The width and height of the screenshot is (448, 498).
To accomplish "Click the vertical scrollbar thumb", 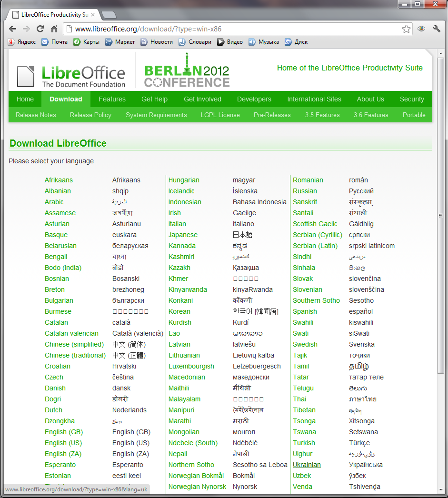I will coord(441,216).
